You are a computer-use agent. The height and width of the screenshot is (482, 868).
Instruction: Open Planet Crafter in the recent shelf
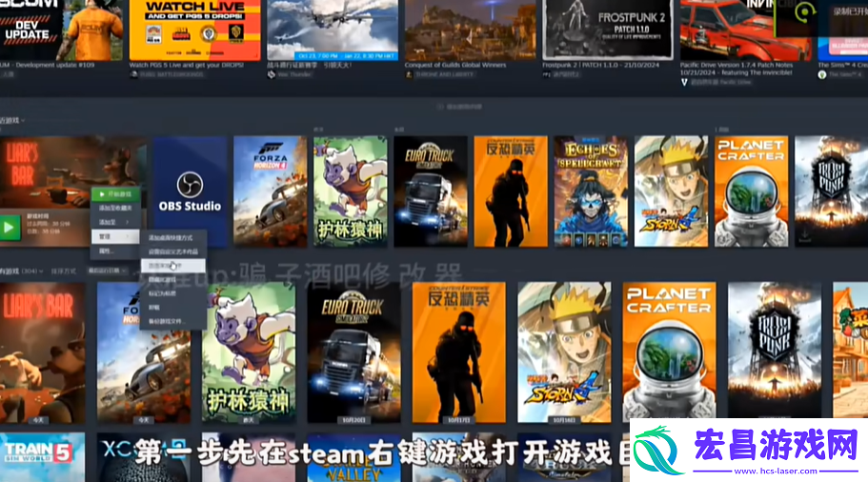[x=751, y=191]
